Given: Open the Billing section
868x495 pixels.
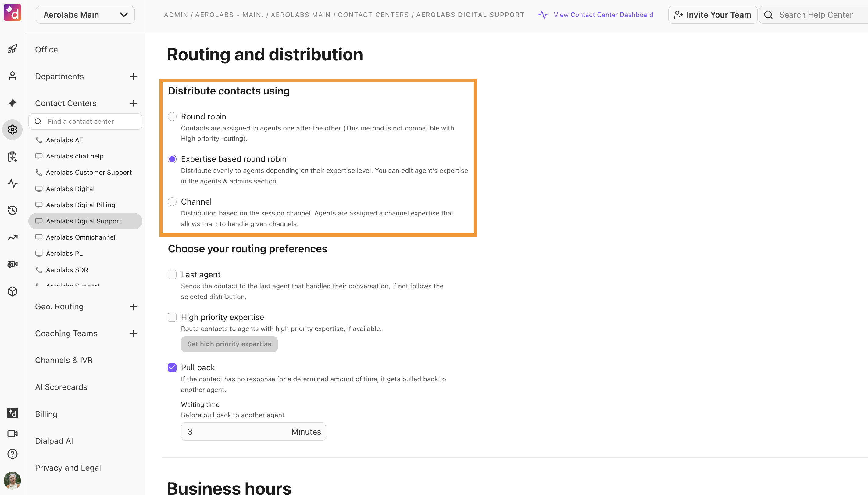Looking at the screenshot, I should coord(46,414).
